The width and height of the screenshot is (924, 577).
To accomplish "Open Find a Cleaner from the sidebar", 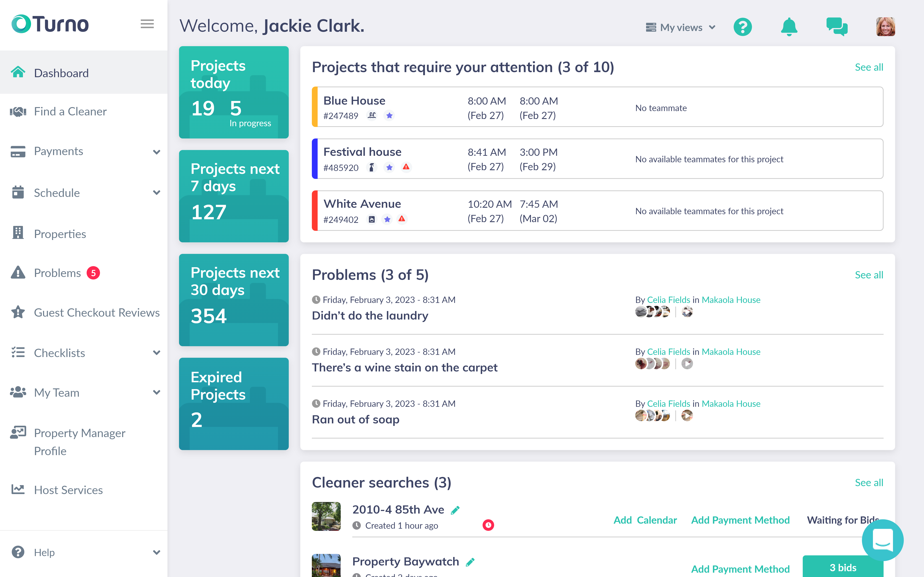I will click(x=70, y=111).
